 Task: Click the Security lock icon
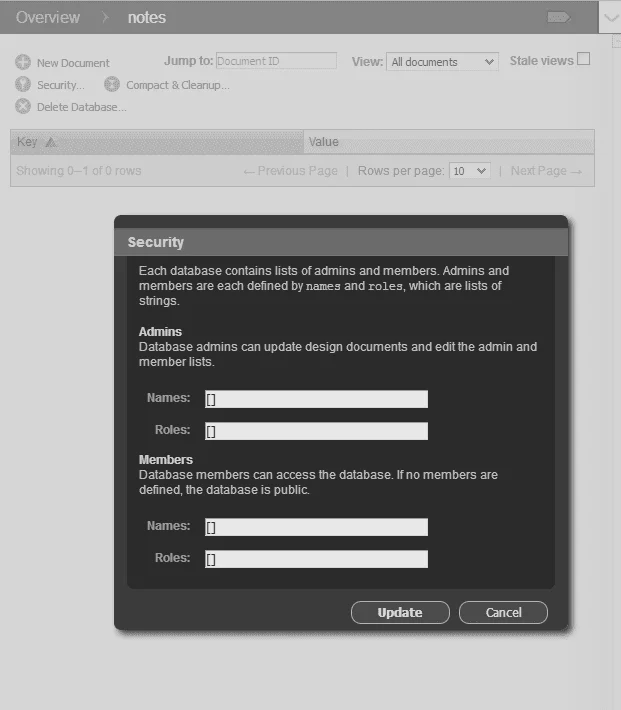tap(23, 85)
